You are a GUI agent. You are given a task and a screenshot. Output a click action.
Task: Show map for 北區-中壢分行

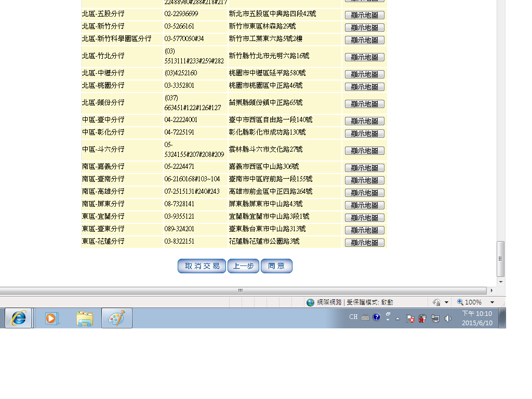[364, 74]
